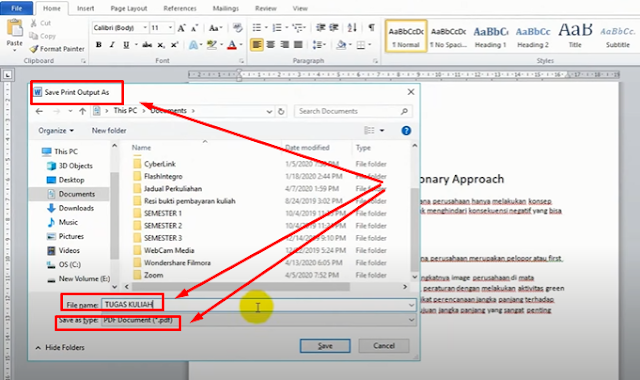Toggle Superscript formatting
This screenshot has height=380, width=640.
(x=175, y=44)
